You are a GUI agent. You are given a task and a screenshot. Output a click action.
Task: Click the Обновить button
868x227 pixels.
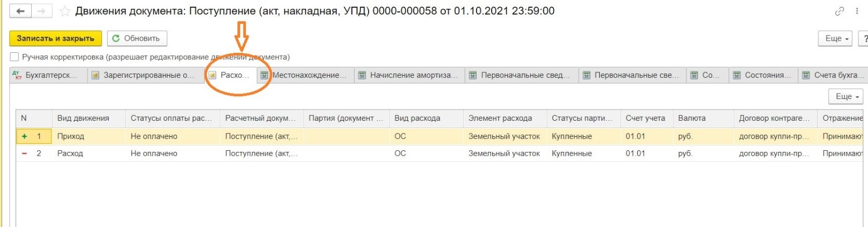click(137, 38)
